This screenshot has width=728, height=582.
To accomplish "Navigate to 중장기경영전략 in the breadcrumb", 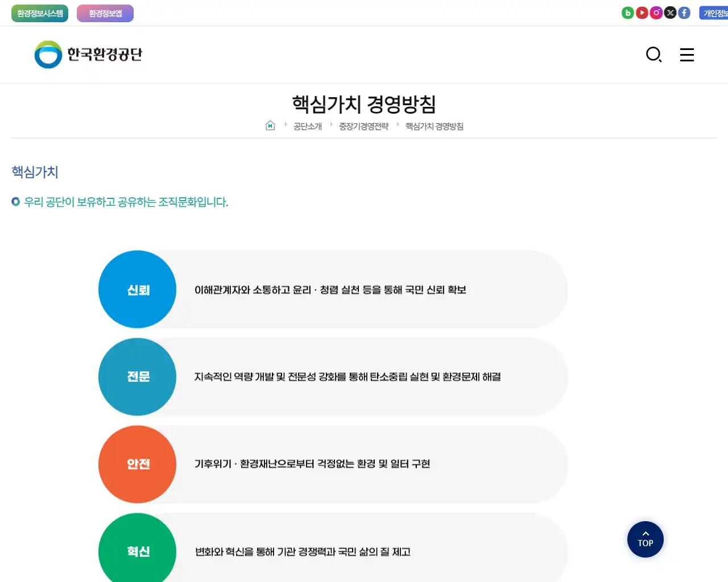I will point(363,126).
